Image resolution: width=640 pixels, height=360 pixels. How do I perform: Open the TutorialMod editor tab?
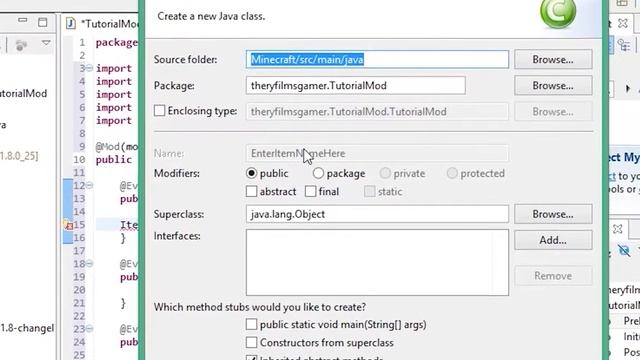[102, 24]
